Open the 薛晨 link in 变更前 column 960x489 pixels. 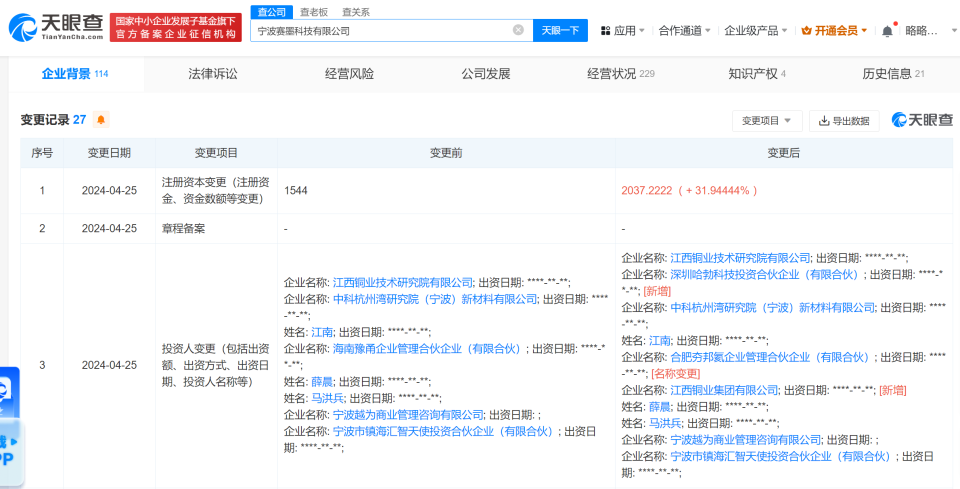pos(322,381)
